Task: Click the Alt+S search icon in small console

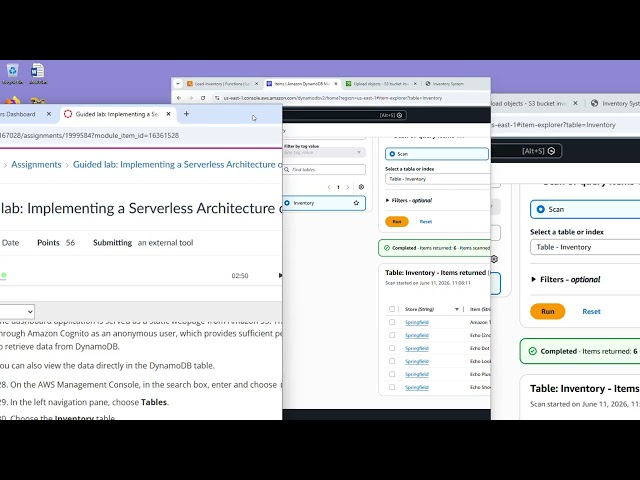Action: click(400, 115)
